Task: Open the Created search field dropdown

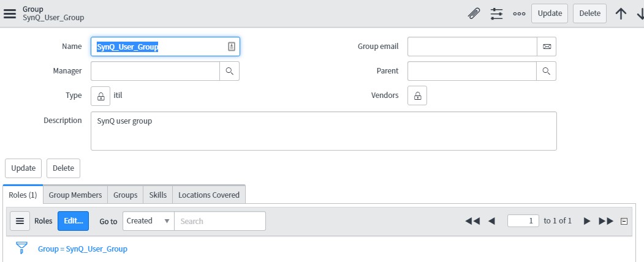Action: tap(148, 221)
